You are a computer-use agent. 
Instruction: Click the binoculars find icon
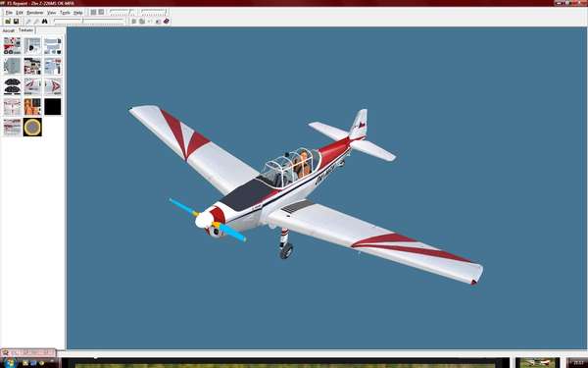(x=45, y=22)
